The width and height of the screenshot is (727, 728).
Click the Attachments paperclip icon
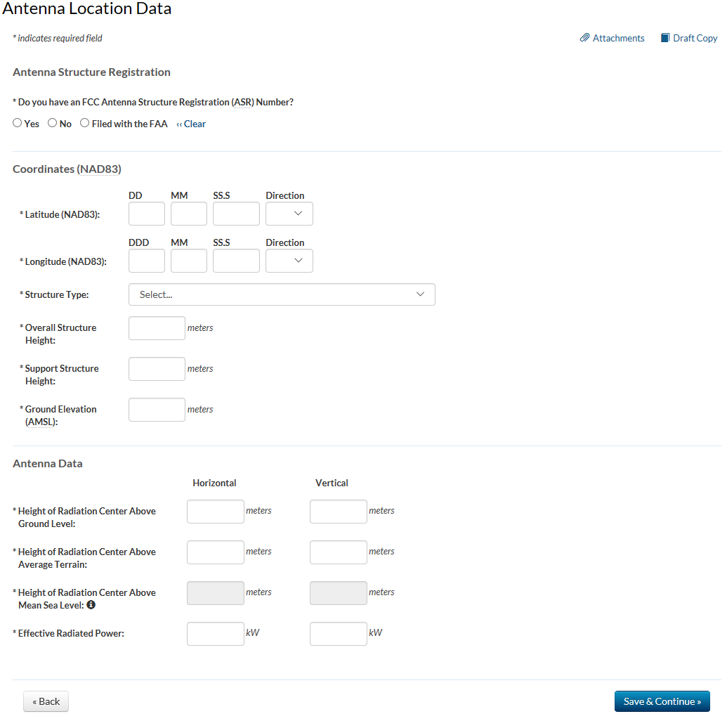tap(584, 38)
